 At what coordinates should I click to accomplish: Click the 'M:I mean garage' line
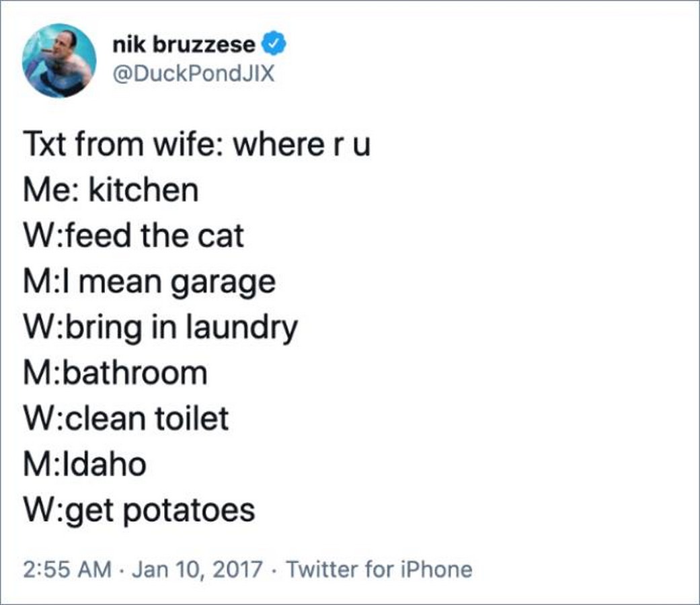pos(149,283)
